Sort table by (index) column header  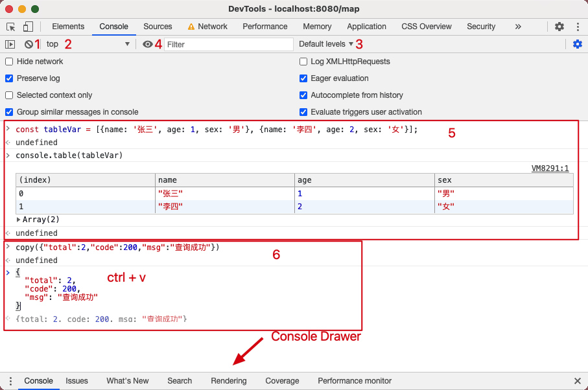86,180
